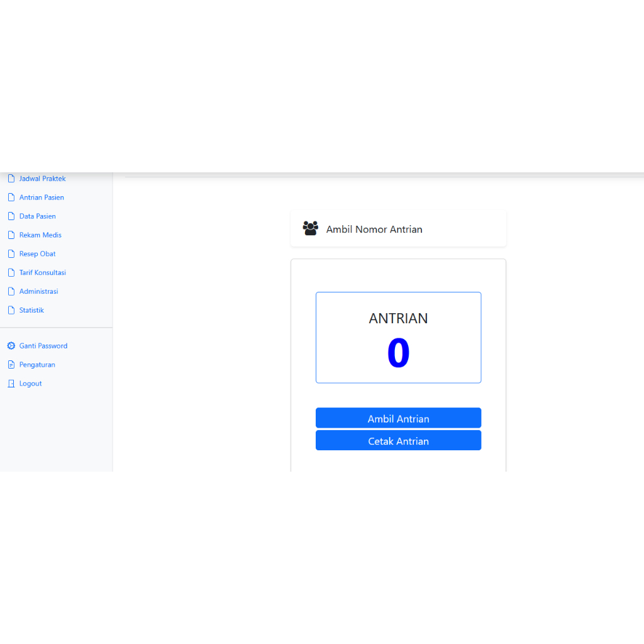Log out using the Logout link
The height and width of the screenshot is (644, 644).
tap(30, 384)
